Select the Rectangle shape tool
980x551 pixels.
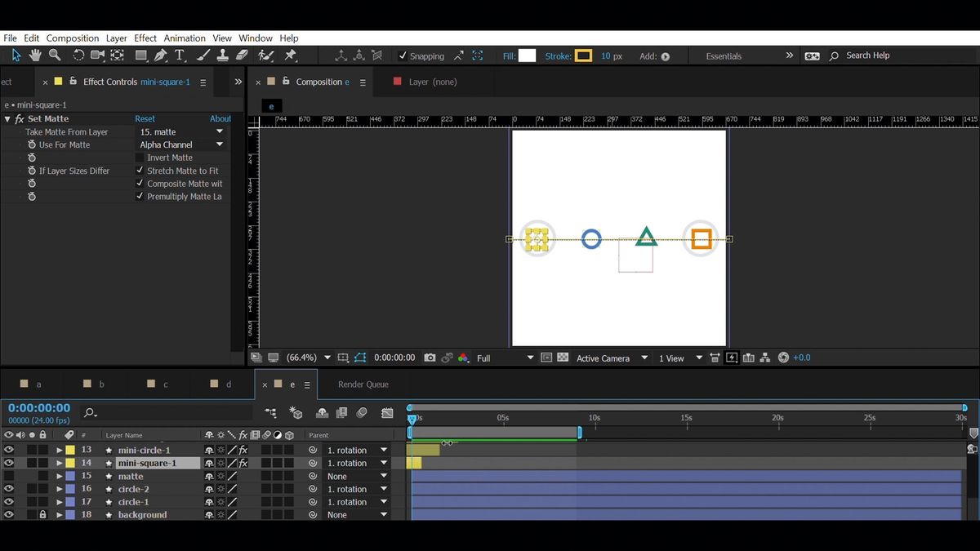point(139,55)
